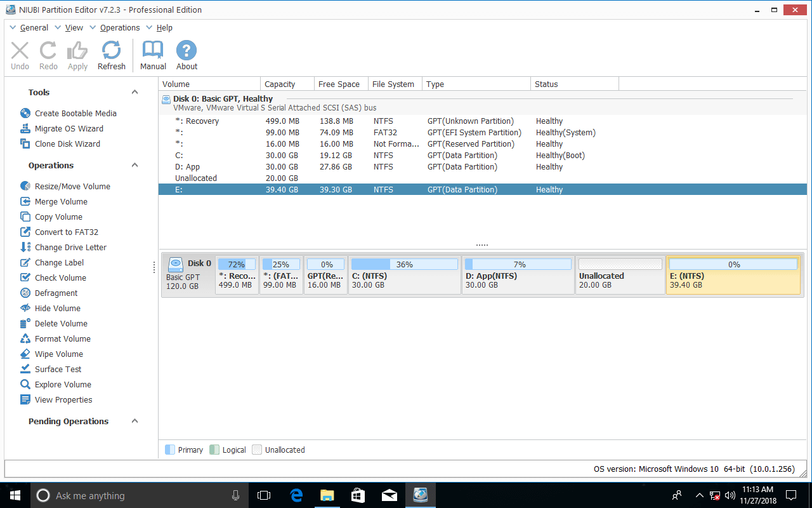Run Wipe Volume operation
The image size is (812, 508).
tap(58, 354)
